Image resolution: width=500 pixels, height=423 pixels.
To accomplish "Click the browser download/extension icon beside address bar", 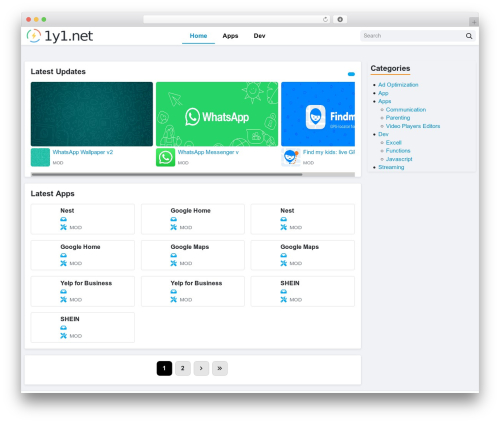I will click(340, 19).
